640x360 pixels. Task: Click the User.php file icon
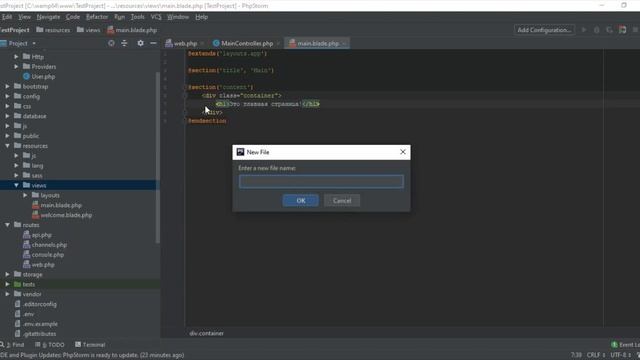(x=27, y=76)
